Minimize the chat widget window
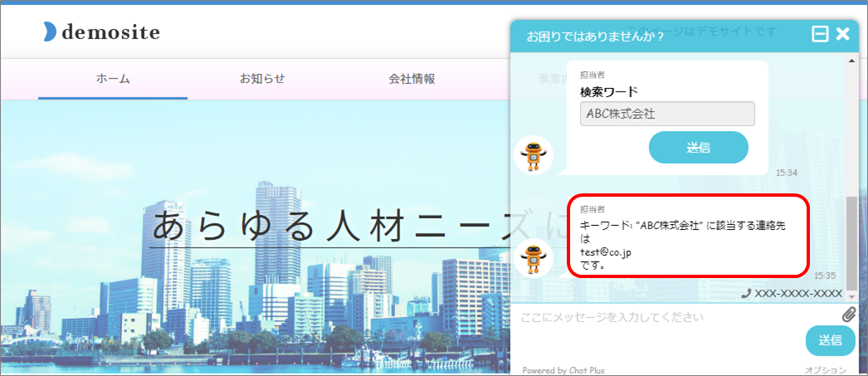Image resolution: width=868 pixels, height=376 pixels. coord(820,34)
